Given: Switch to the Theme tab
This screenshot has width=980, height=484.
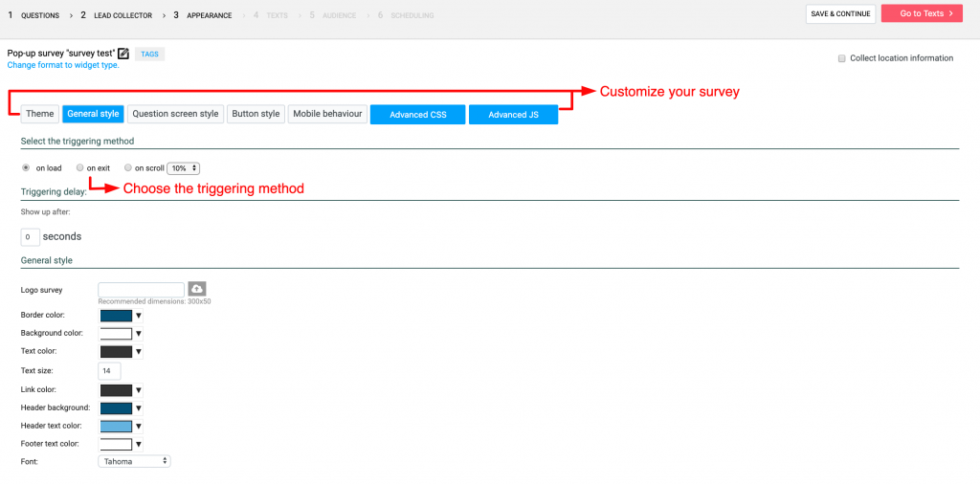Looking at the screenshot, I should 40,114.
